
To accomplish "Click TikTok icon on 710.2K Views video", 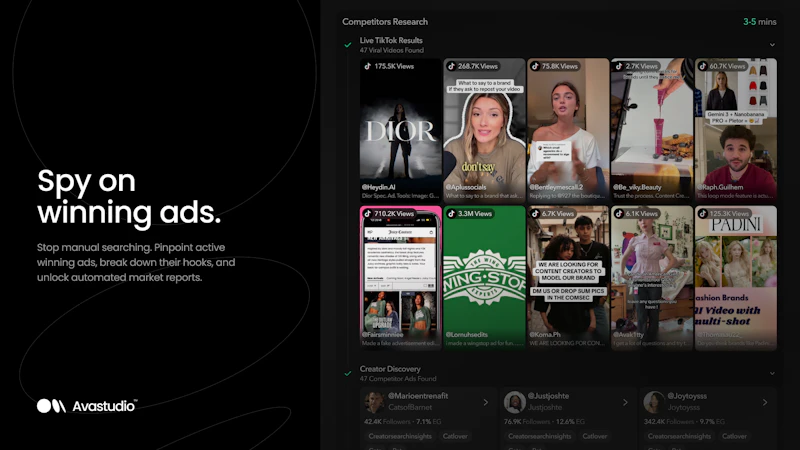I will click(367, 214).
